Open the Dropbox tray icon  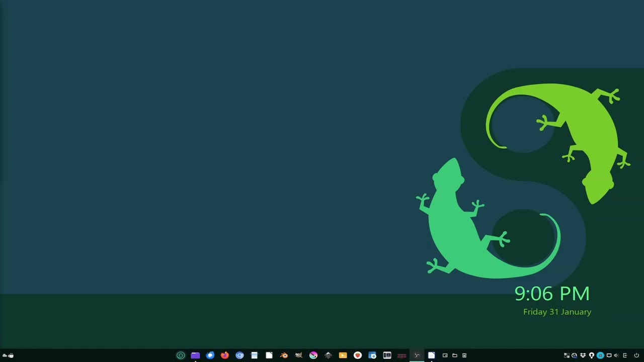click(583, 355)
